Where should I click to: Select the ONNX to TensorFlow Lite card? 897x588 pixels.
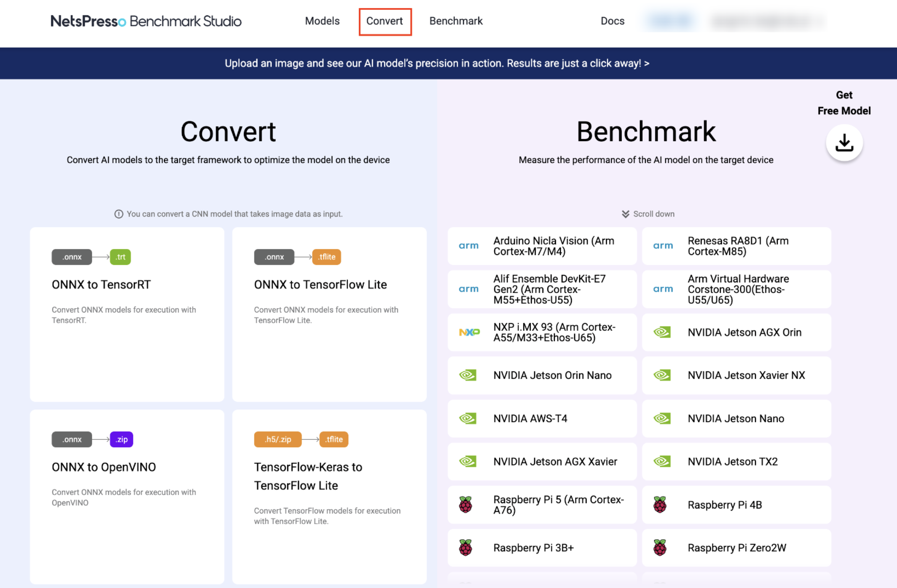329,314
